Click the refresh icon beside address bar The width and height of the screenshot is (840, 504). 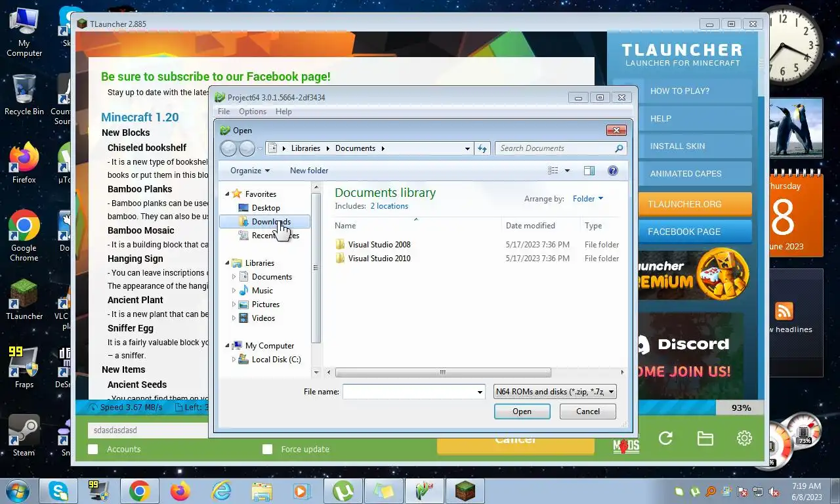pos(482,148)
